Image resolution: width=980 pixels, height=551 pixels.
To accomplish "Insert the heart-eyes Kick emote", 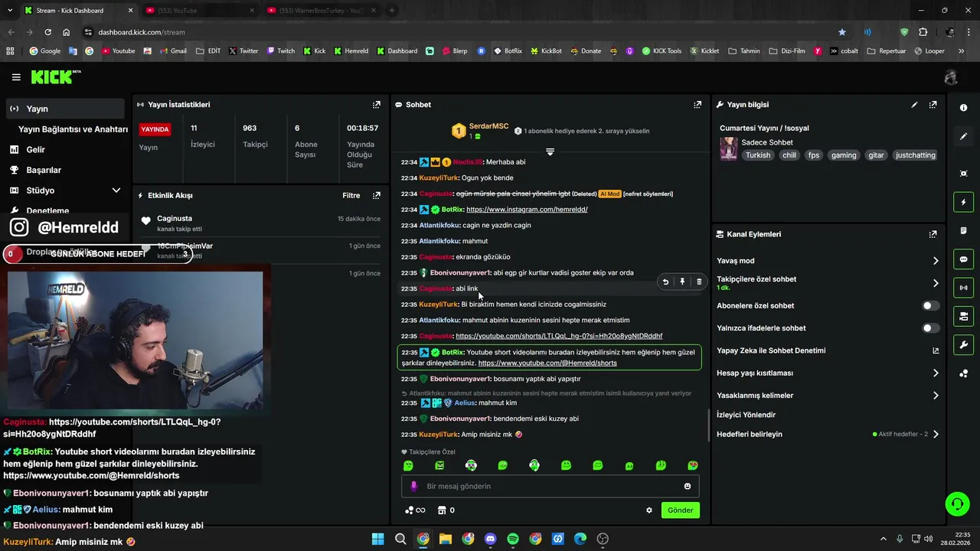I will click(x=693, y=465).
